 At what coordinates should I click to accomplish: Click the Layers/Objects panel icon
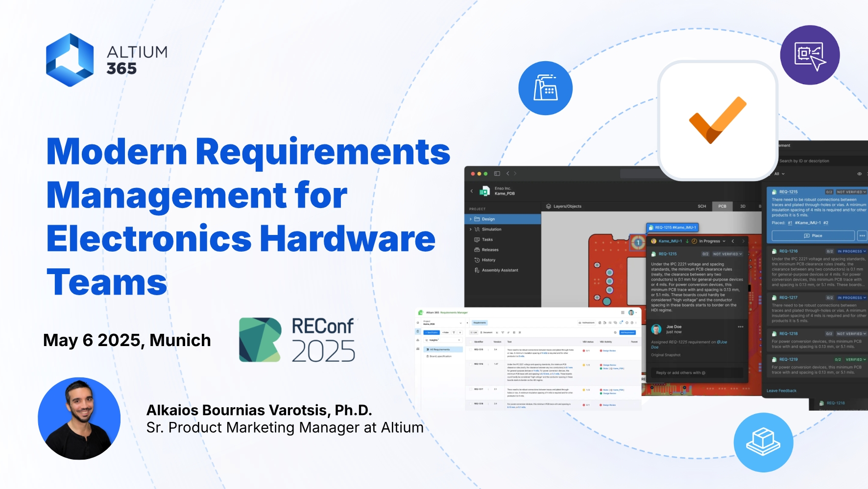(549, 207)
